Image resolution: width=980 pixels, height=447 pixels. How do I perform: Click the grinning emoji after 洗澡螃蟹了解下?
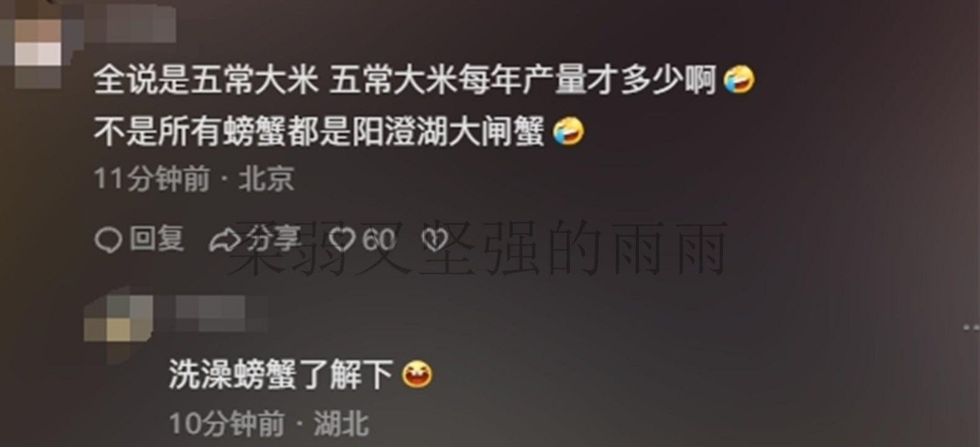418,374
